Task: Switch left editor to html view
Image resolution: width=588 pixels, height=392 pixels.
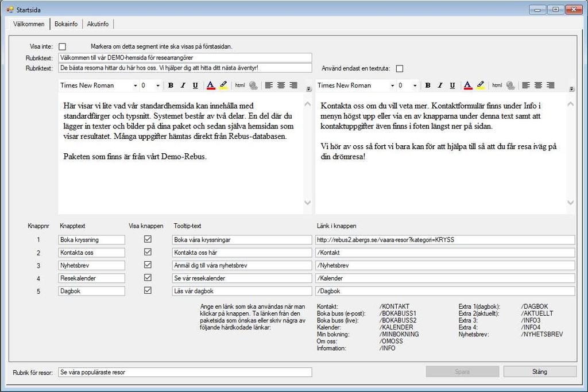Action: click(240, 86)
